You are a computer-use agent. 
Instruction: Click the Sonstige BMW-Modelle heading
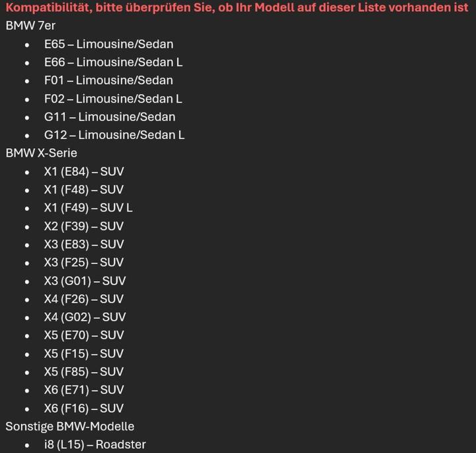tap(69, 427)
